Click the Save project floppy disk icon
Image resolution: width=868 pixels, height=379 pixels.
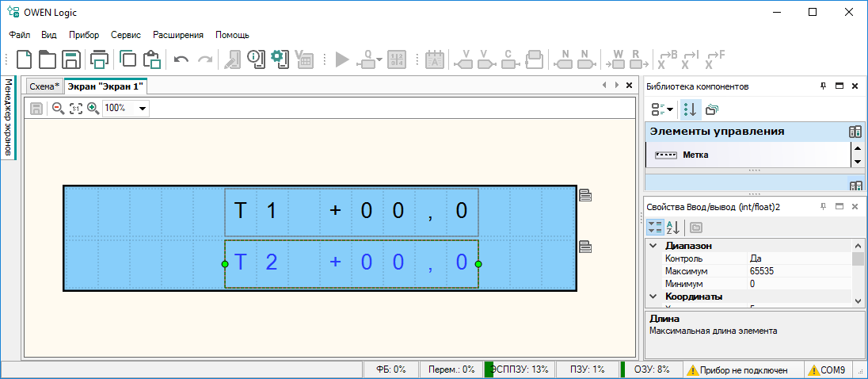click(71, 59)
